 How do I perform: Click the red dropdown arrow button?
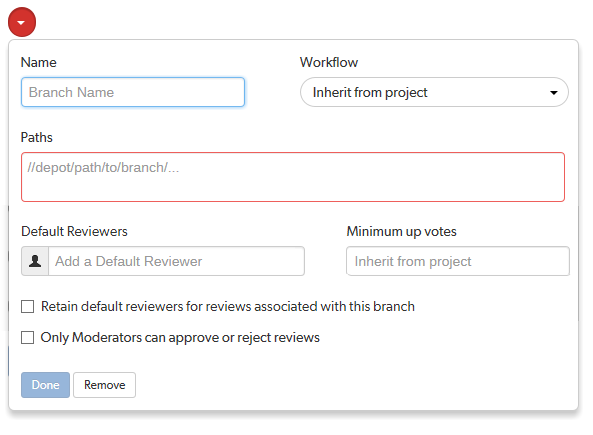[22, 22]
